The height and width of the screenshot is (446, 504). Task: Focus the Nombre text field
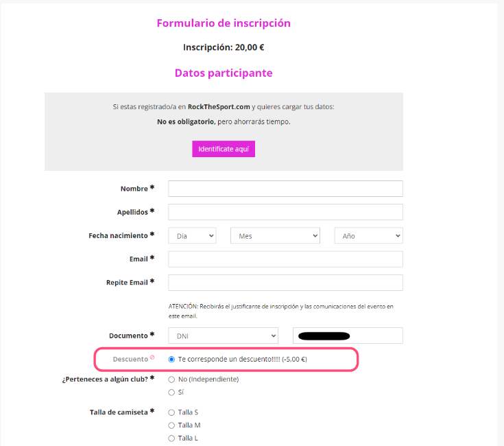285,189
